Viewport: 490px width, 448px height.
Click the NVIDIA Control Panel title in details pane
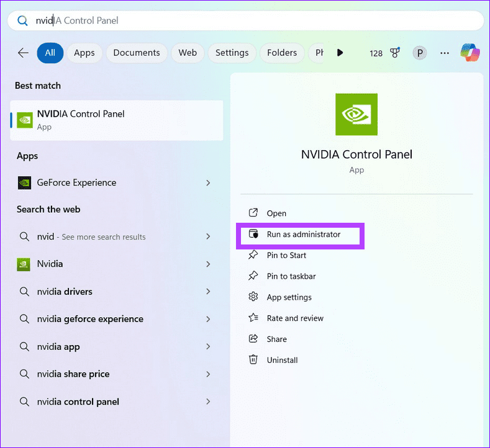coord(356,155)
